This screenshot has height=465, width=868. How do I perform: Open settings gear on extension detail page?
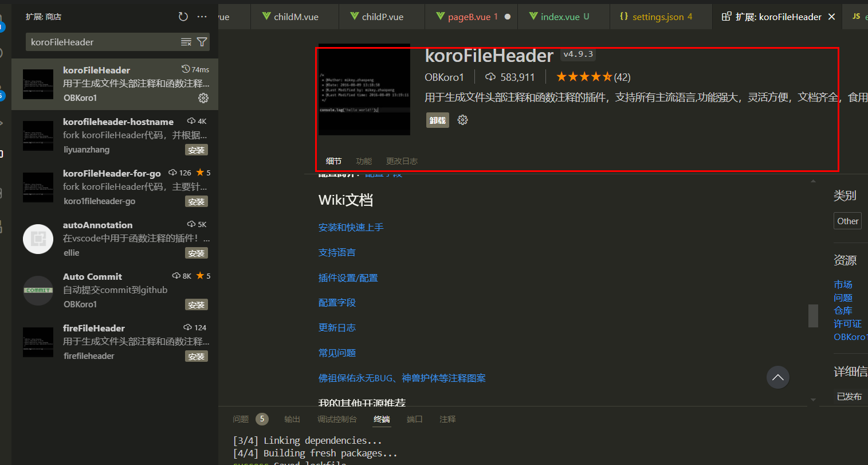(463, 120)
